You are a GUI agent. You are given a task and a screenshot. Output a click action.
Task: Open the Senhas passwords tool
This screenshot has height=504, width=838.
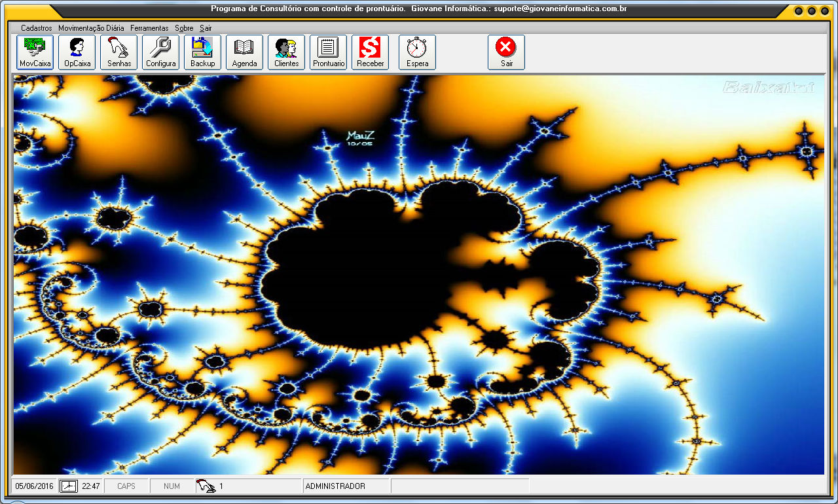(119, 52)
